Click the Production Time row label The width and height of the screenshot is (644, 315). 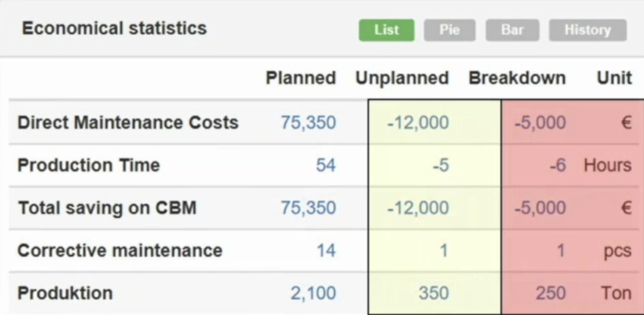pos(89,165)
